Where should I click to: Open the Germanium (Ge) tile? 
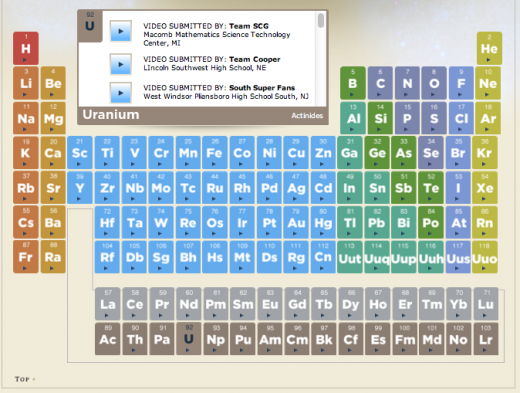(x=377, y=152)
